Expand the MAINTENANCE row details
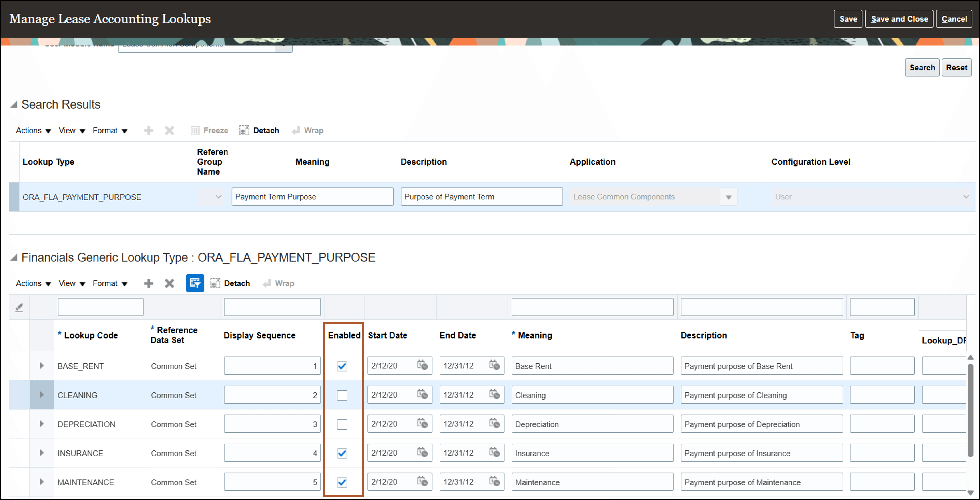The image size is (980, 500). (x=42, y=482)
